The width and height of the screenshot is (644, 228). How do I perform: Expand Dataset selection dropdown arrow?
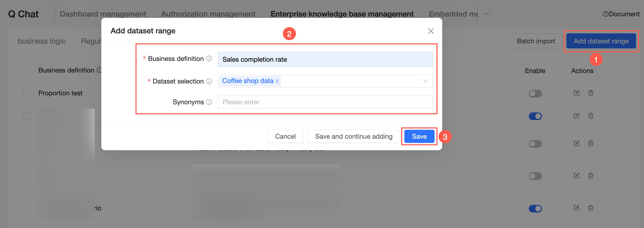425,81
